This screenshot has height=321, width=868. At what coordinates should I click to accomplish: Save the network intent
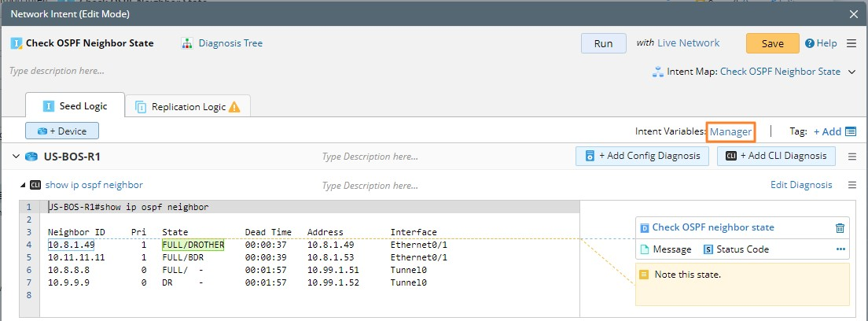pyautogui.click(x=772, y=43)
